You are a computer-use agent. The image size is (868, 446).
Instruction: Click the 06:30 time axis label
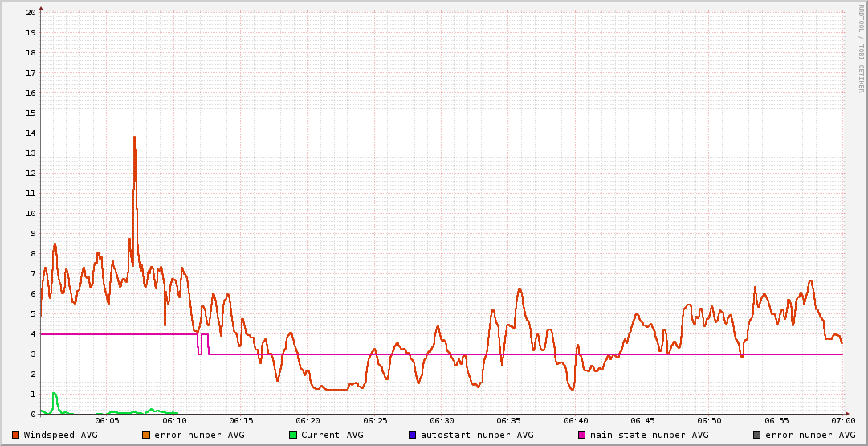coord(442,420)
